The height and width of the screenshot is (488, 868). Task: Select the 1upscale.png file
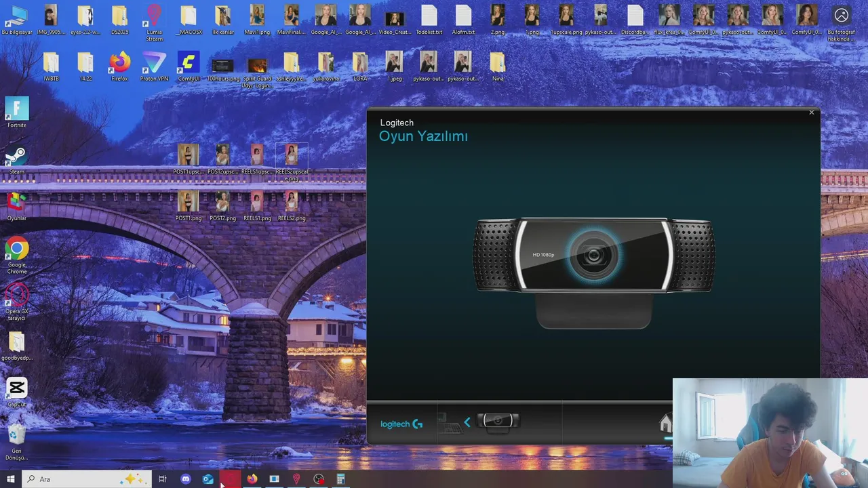[x=566, y=21]
